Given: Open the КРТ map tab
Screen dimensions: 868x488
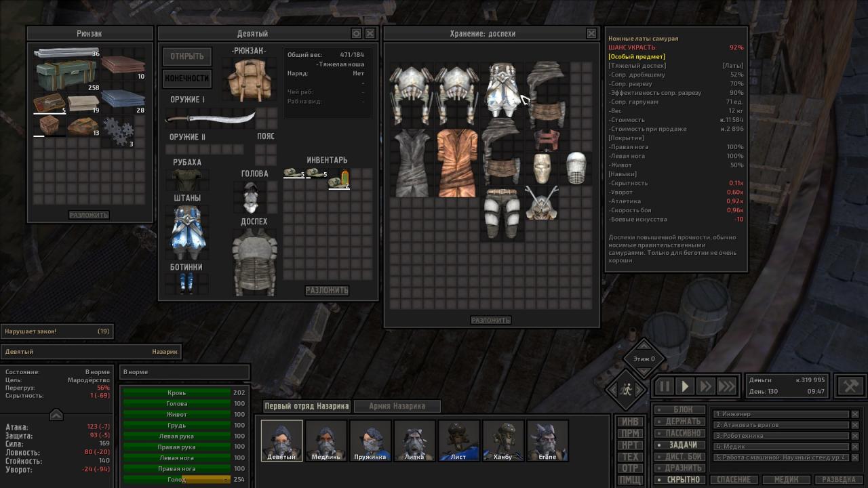Looking at the screenshot, I should [631, 445].
